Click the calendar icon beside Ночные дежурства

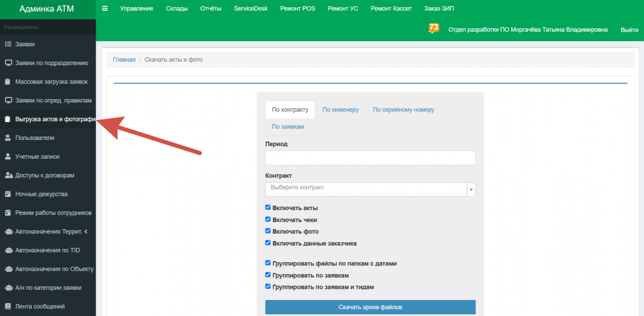click(x=8, y=194)
